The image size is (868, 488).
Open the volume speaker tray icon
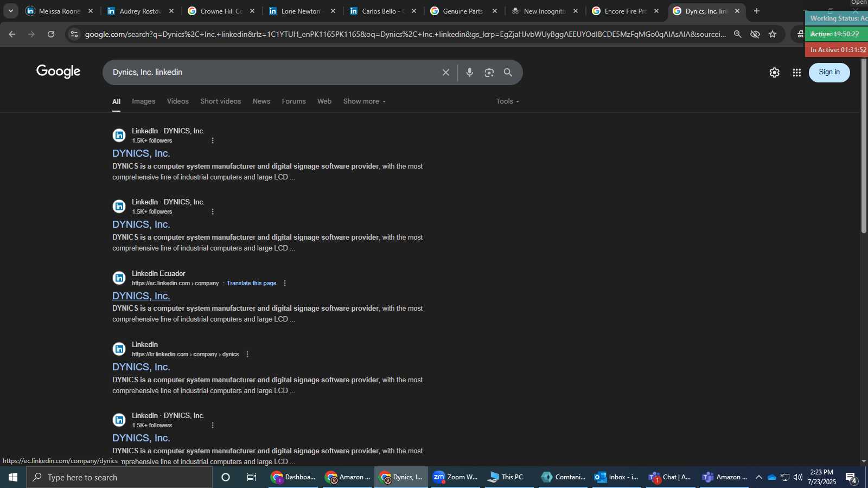[797, 477]
